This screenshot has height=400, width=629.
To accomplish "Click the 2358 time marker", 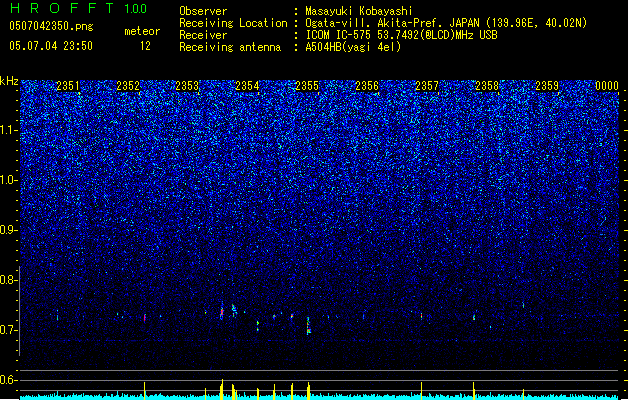I will click(x=487, y=85).
